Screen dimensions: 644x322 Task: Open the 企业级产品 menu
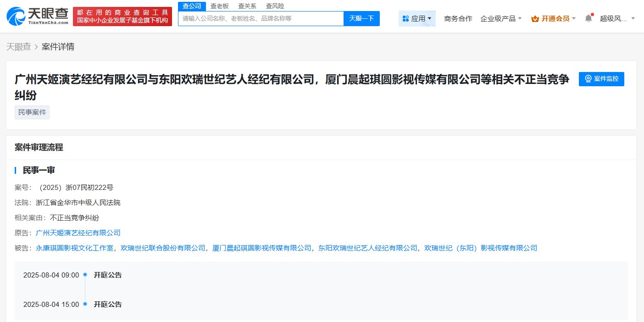point(498,19)
